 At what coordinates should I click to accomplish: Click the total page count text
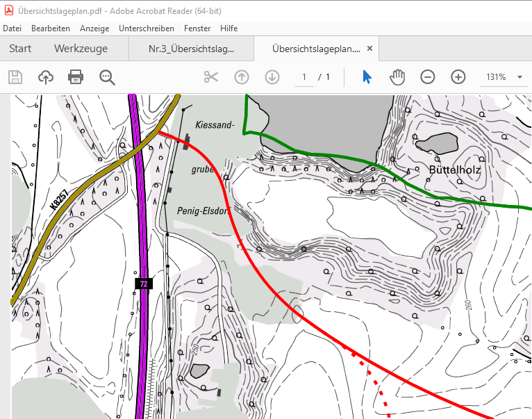point(328,77)
